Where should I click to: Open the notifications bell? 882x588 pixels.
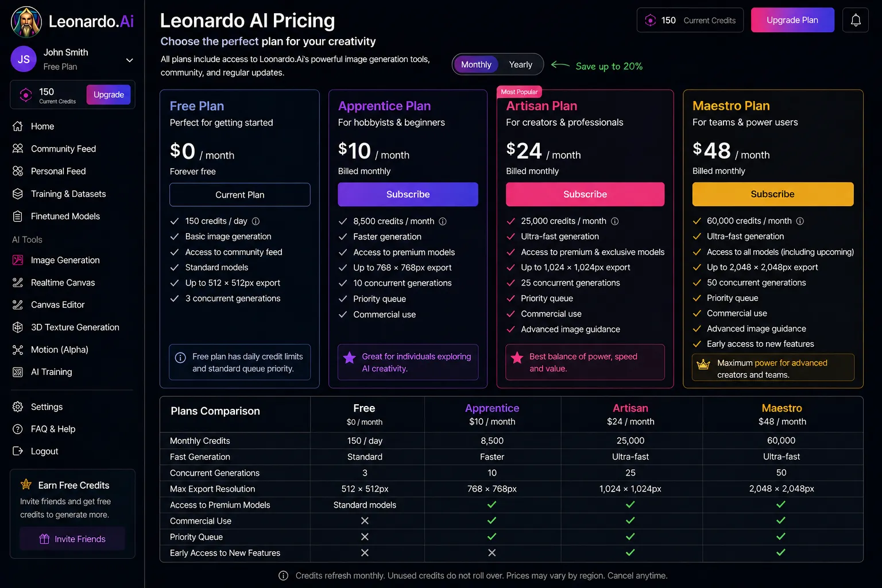[x=856, y=20]
